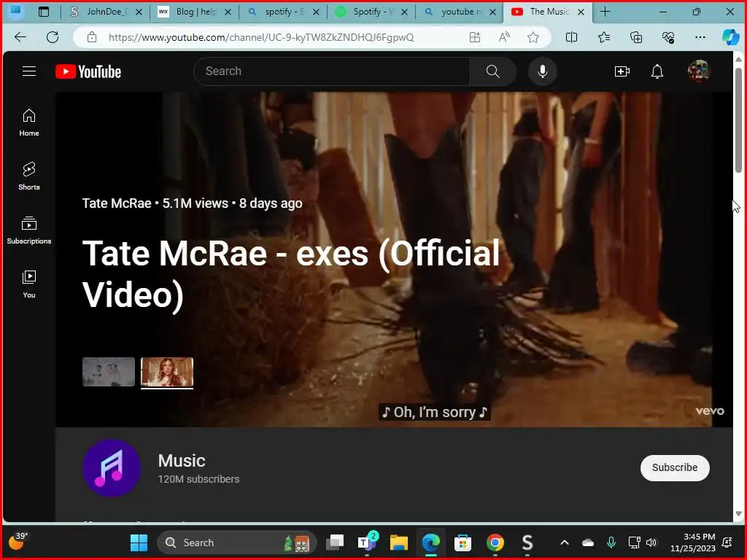
Task: Open Subscriptions in sidebar
Action: 29,230
